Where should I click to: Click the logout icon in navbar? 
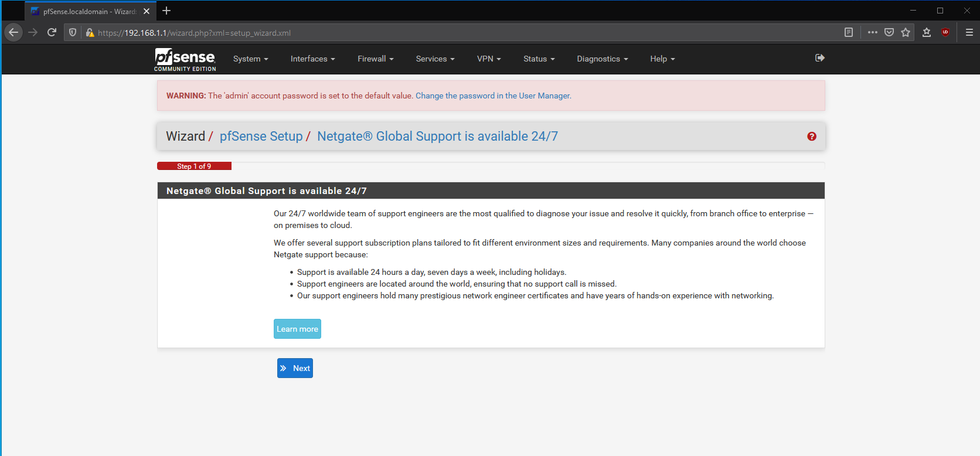(820, 57)
